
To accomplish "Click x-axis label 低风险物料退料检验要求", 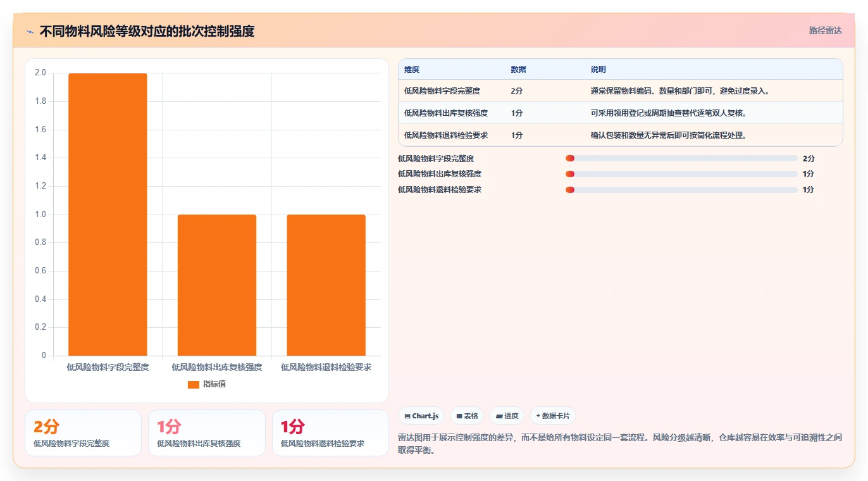I will [x=326, y=367].
